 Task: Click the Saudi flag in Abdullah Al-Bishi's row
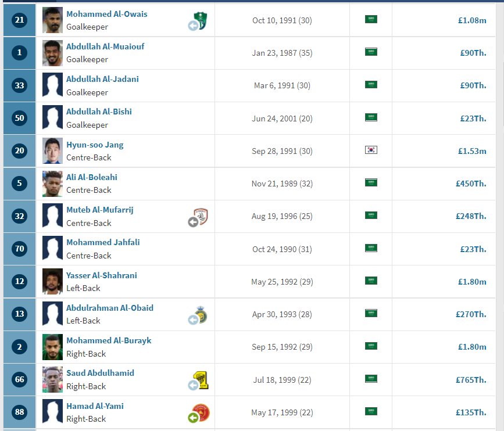371,117
